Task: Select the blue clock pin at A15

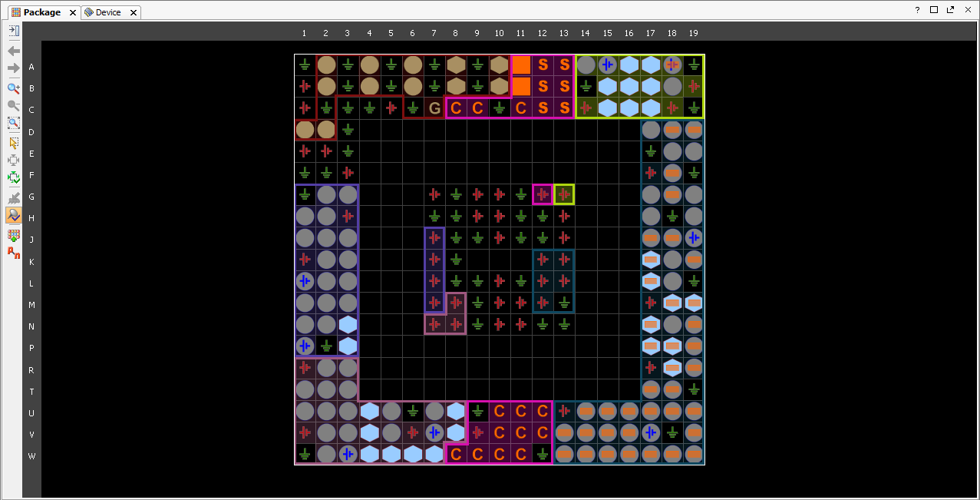Action: click(608, 65)
